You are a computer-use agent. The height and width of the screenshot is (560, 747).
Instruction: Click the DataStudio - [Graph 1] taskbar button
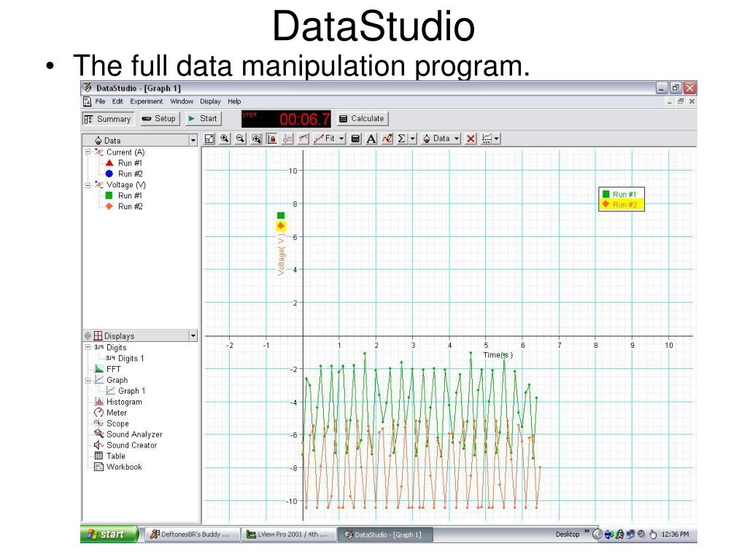385,534
